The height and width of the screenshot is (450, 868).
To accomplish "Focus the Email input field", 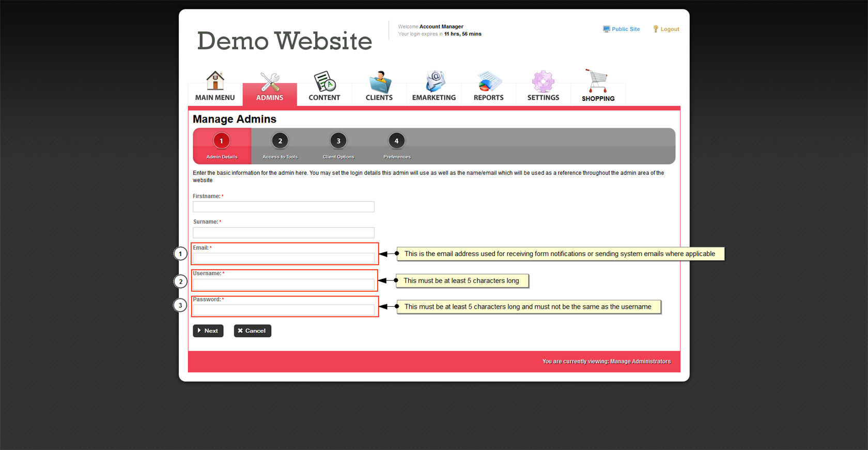I will (283, 258).
